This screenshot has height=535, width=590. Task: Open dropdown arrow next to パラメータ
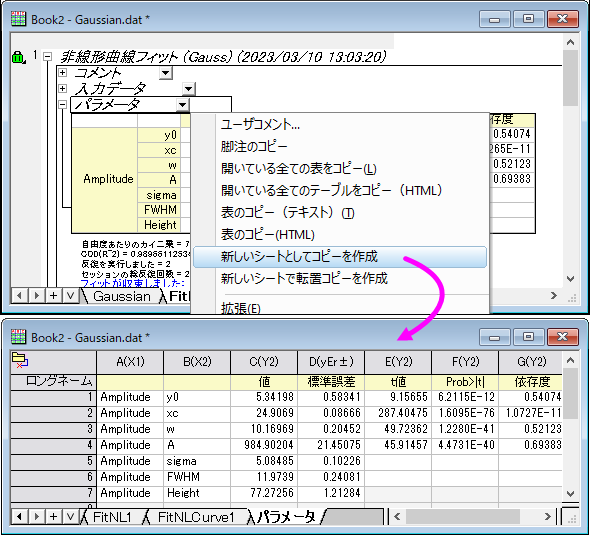[182, 105]
